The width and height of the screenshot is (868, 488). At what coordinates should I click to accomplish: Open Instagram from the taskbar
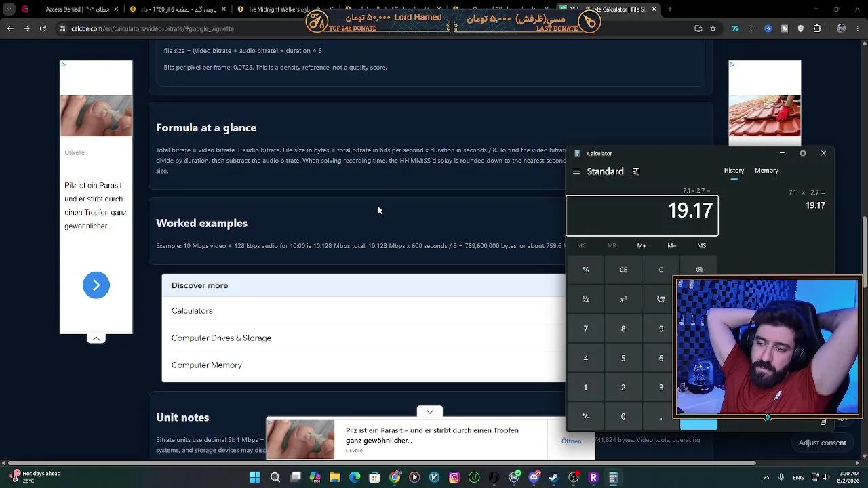(454, 477)
